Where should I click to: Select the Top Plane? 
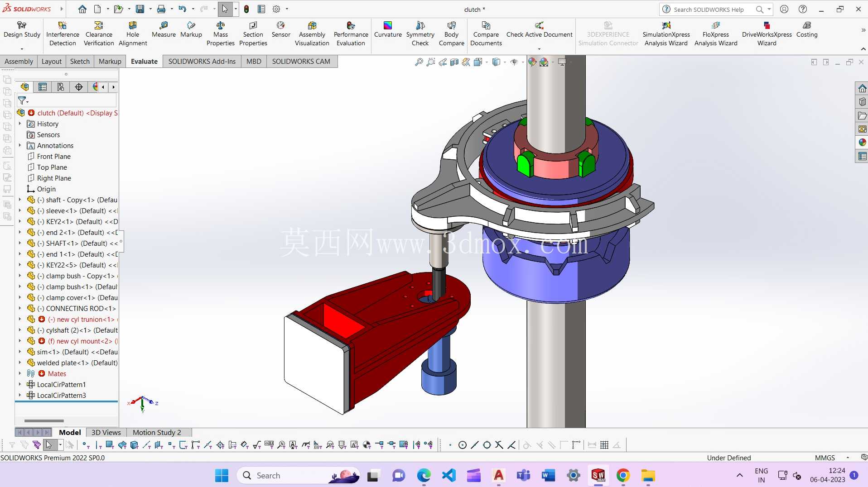click(x=52, y=167)
